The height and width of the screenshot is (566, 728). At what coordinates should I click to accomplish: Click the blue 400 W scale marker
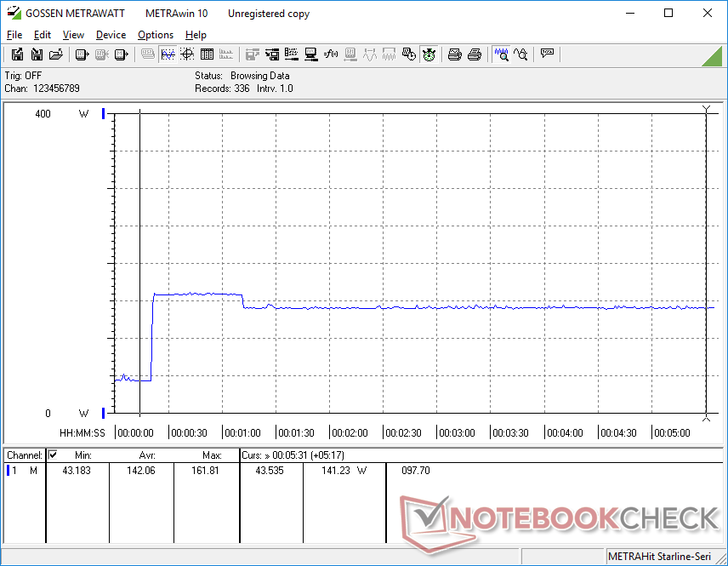(x=103, y=113)
